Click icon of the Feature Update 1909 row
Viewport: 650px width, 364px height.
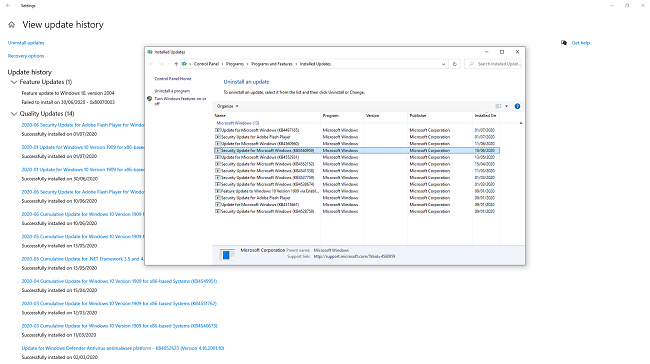tap(217, 191)
